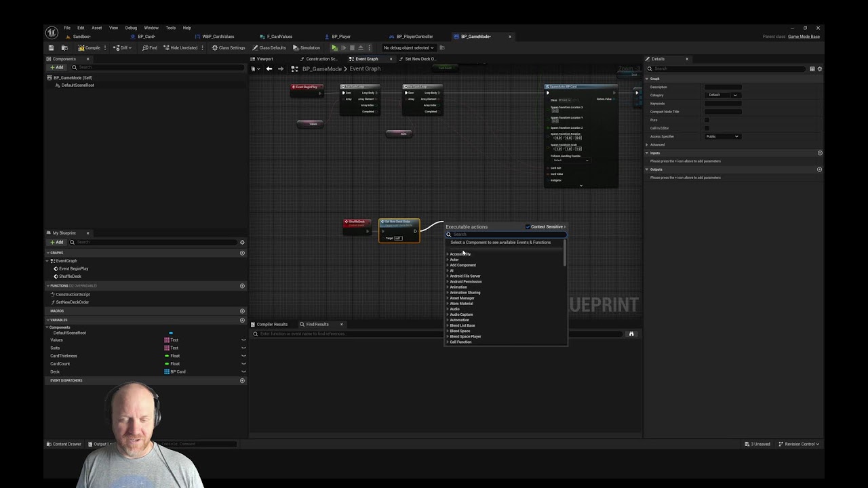
Task: Click the Eject icon in the toolbar
Action: click(x=361, y=47)
